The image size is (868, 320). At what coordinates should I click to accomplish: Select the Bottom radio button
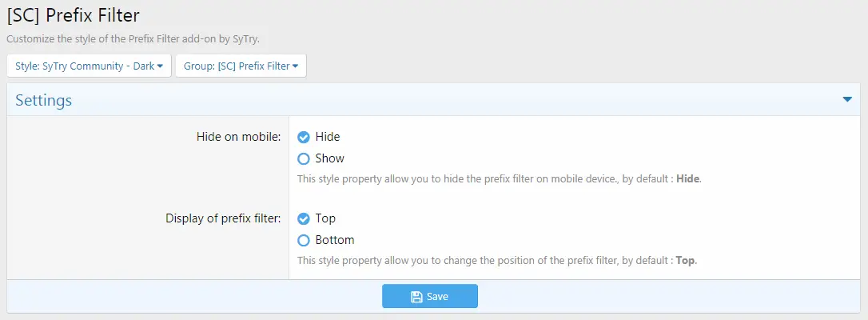304,241
